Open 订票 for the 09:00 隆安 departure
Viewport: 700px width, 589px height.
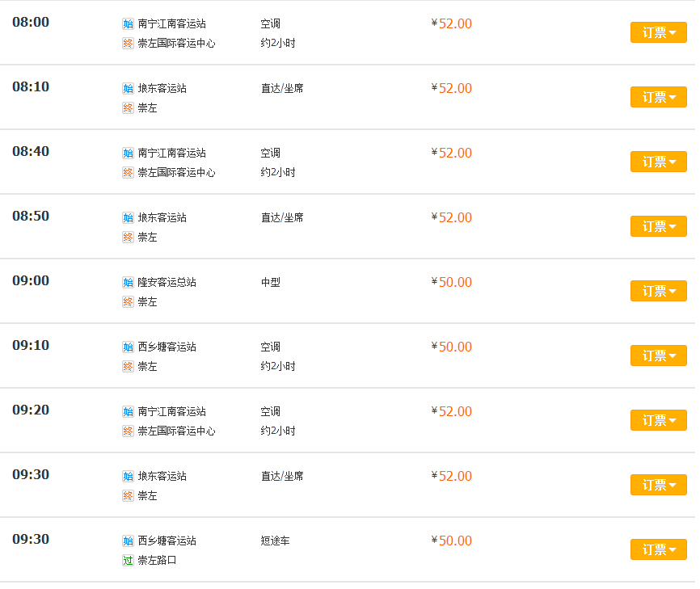point(658,291)
